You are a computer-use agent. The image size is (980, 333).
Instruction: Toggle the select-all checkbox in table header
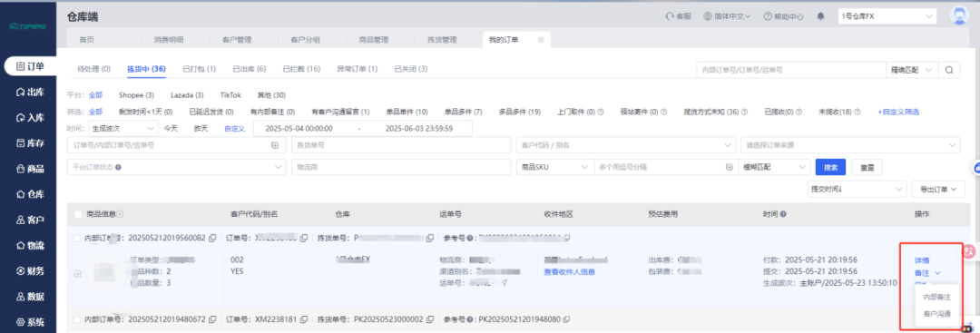tap(78, 214)
